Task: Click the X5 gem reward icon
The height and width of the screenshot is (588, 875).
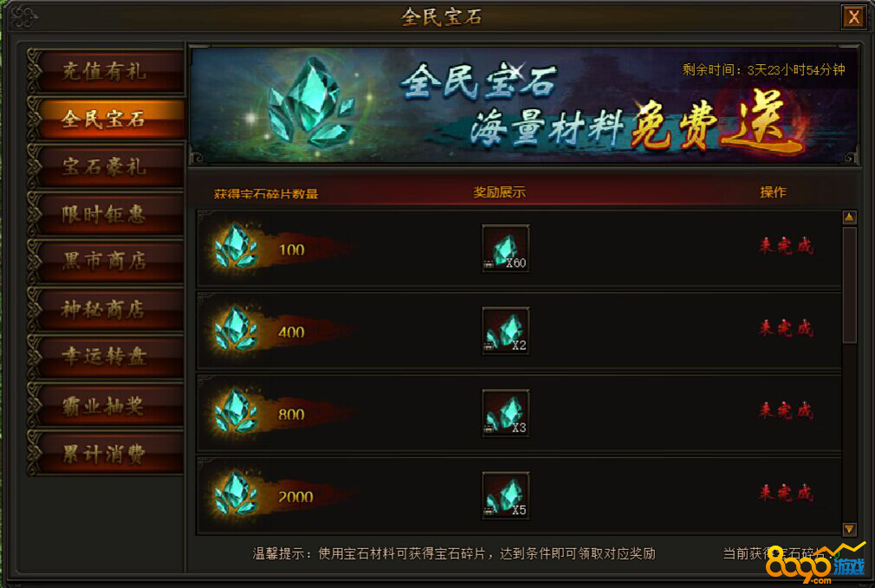Action: tap(506, 496)
